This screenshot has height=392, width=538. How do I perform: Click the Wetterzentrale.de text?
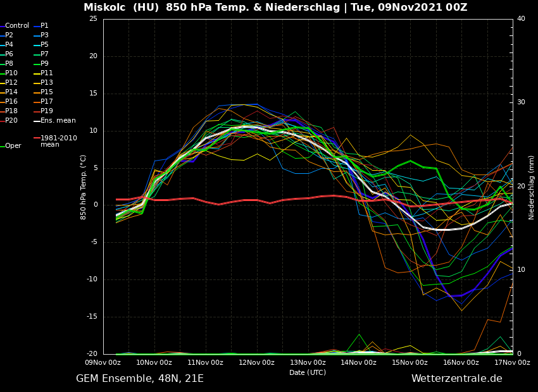click(x=456, y=379)
